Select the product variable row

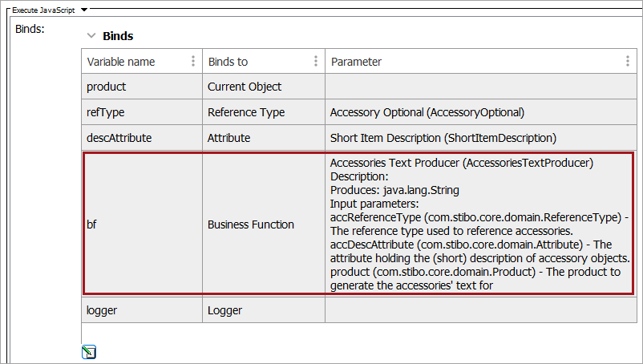click(107, 87)
